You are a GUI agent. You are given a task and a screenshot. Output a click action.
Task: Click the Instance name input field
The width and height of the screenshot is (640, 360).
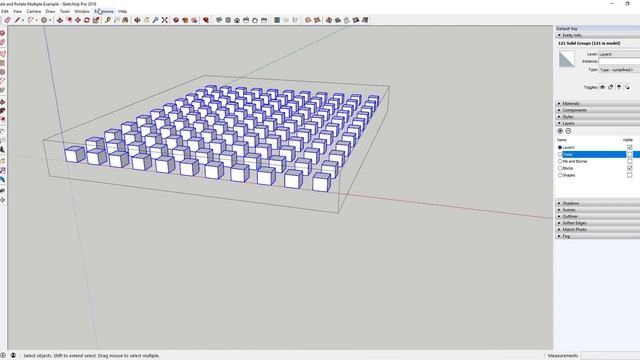click(x=619, y=61)
